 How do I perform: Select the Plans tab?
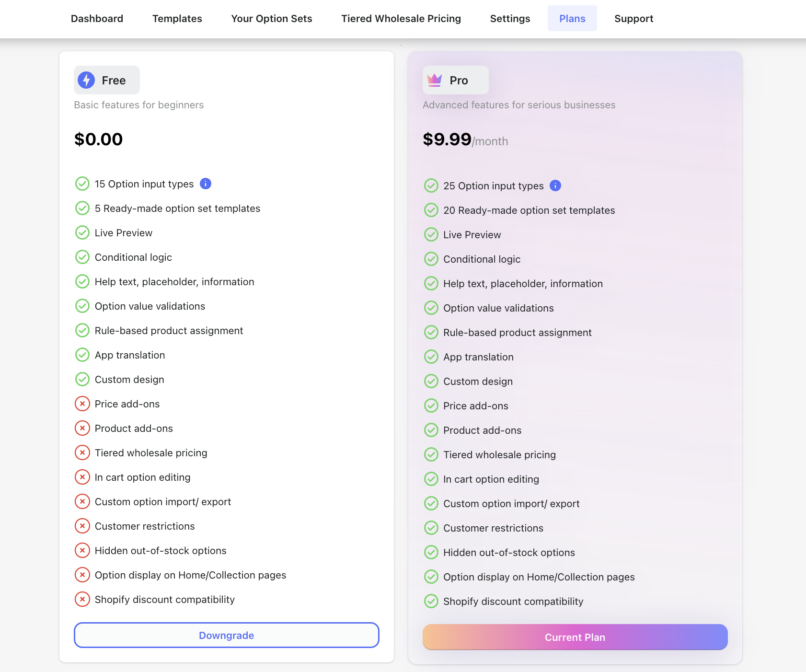click(x=572, y=19)
